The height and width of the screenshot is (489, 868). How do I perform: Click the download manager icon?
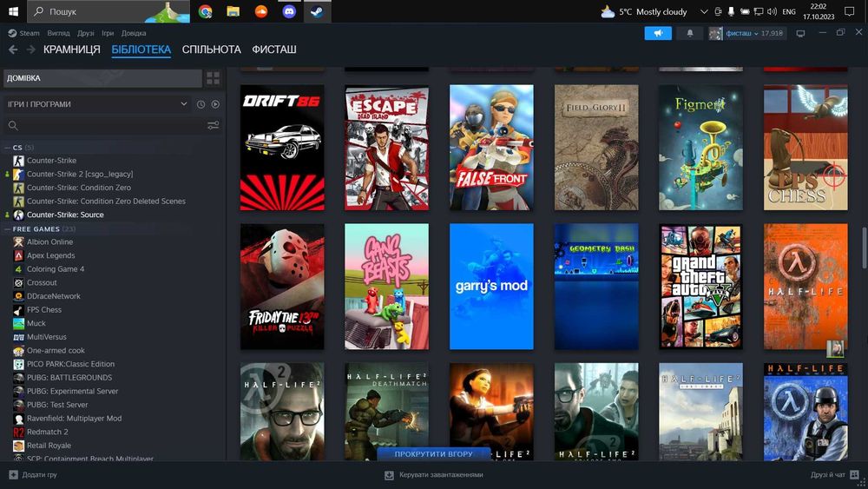click(x=389, y=474)
